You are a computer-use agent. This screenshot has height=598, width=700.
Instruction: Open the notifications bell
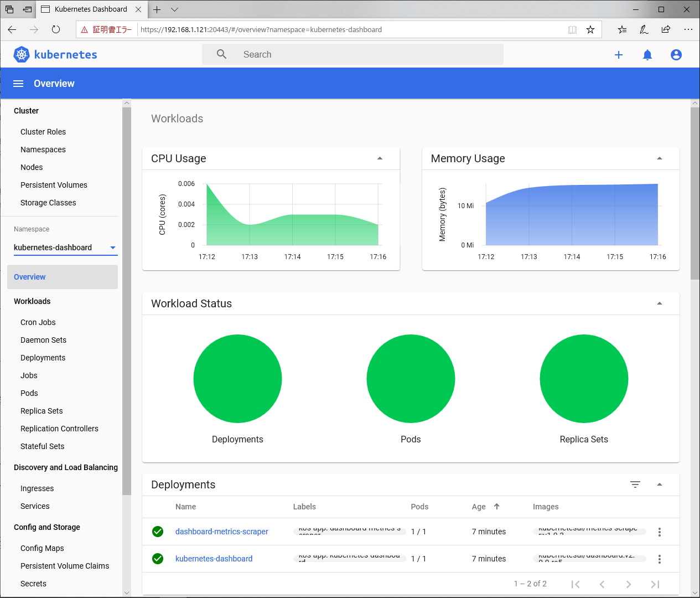(647, 54)
